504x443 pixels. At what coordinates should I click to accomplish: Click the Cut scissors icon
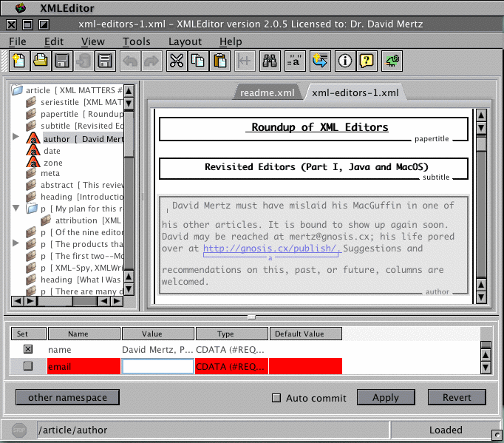pyautogui.click(x=177, y=61)
